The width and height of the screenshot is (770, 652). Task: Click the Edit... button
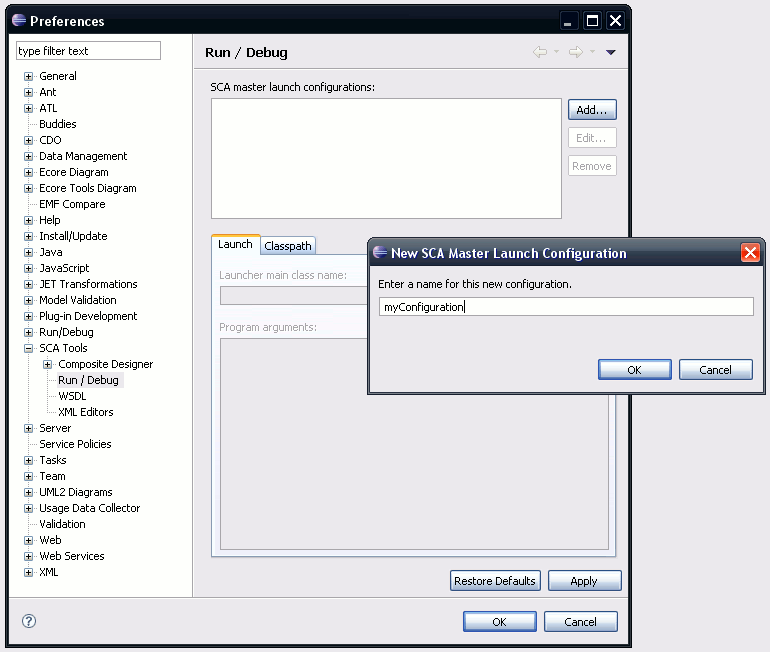[x=592, y=138]
